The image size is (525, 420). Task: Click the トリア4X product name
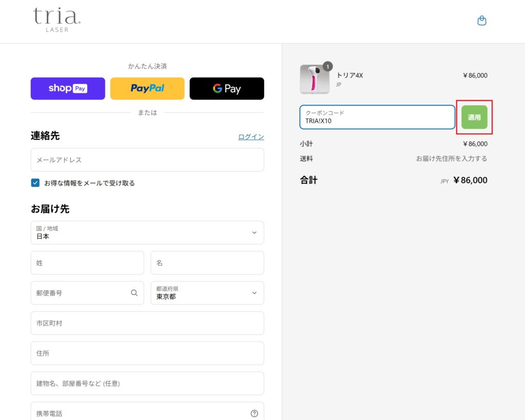coord(350,76)
